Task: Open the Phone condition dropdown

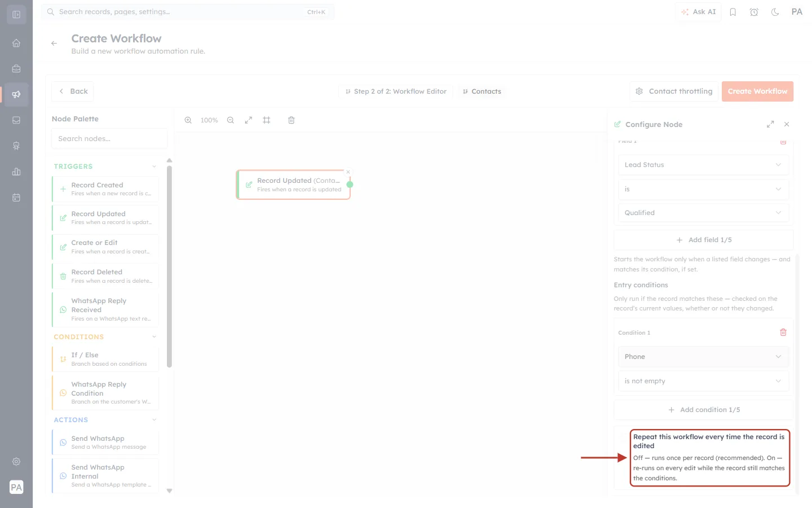Action: click(703, 357)
